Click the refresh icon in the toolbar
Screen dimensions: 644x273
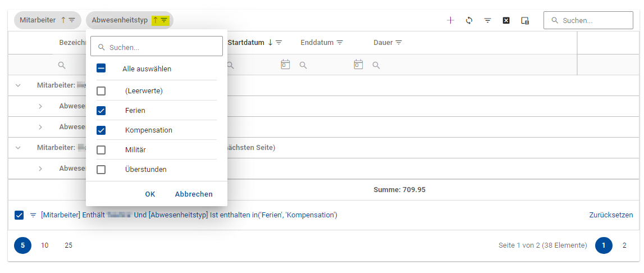tap(469, 20)
